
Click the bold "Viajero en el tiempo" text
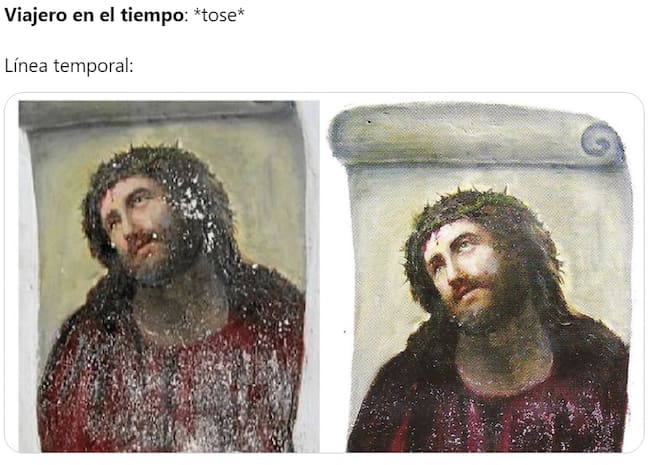(94, 15)
